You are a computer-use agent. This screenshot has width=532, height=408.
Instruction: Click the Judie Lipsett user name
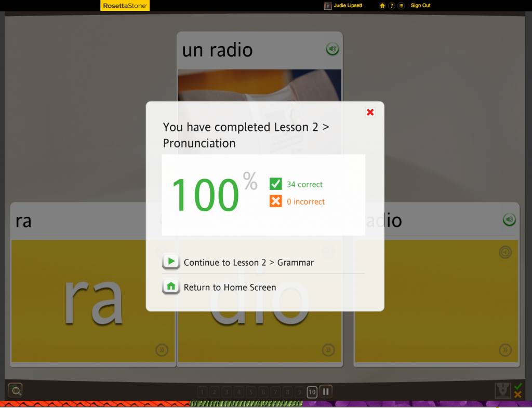pyautogui.click(x=348, y=5)
